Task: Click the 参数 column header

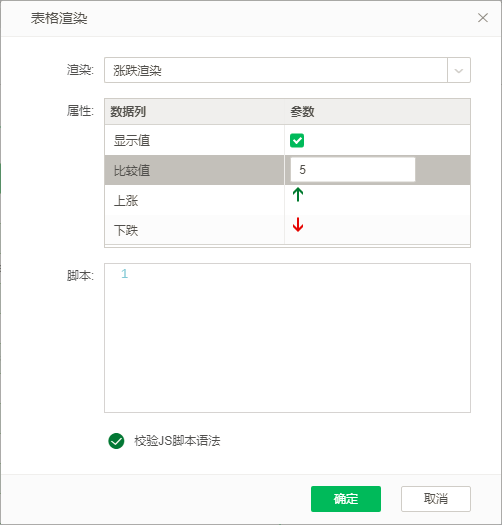Action: 302,111
